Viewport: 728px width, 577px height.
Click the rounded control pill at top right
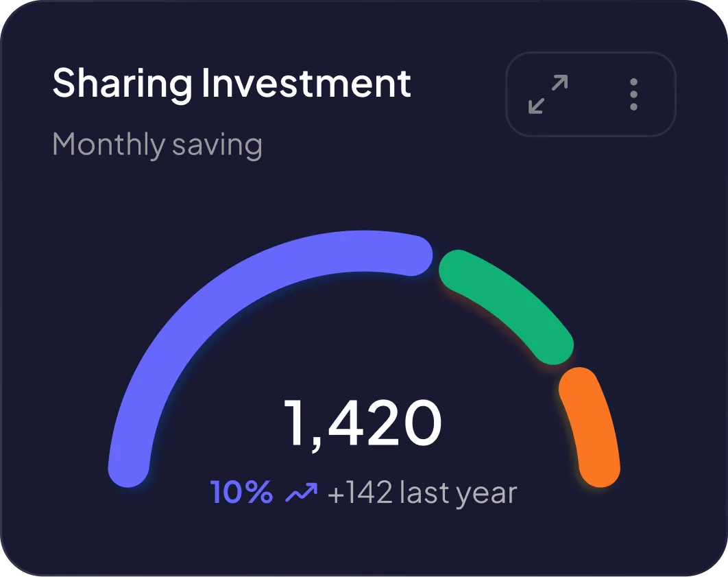590,94
